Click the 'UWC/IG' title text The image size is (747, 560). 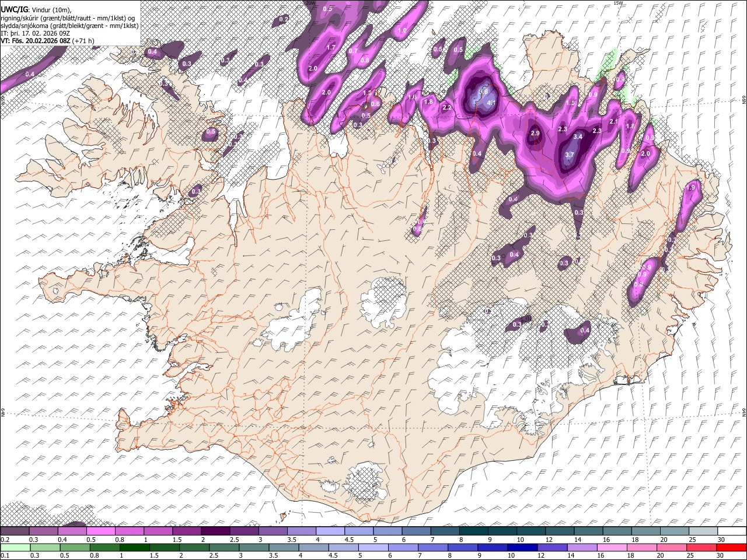(x=14, y=9)
